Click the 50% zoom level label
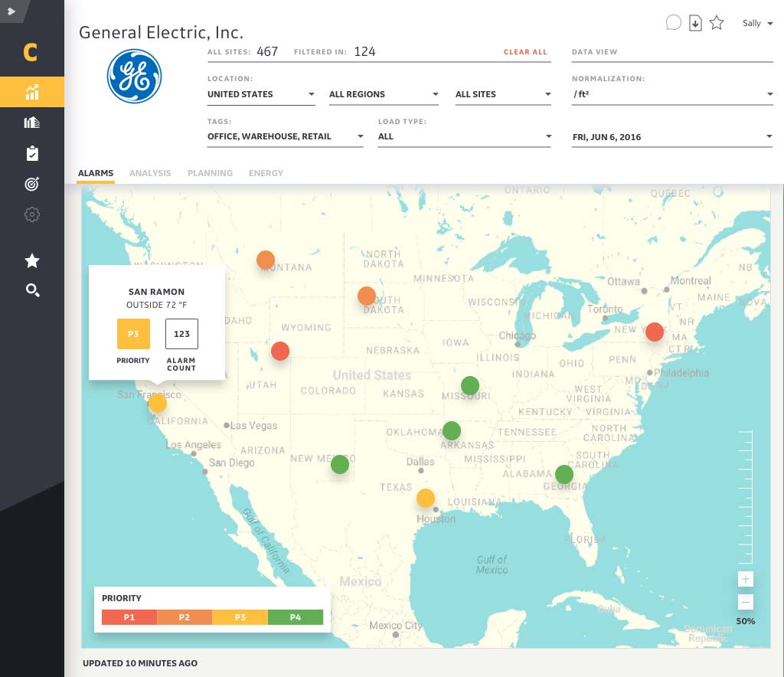The image size is (784, 677). (746, 621)
